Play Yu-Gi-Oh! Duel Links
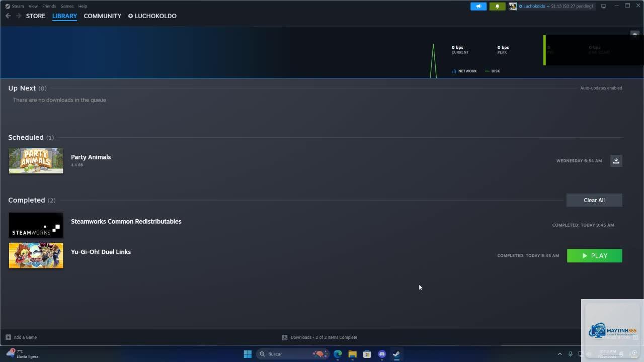Screen dimensions: 644x362 coord(595,256)
